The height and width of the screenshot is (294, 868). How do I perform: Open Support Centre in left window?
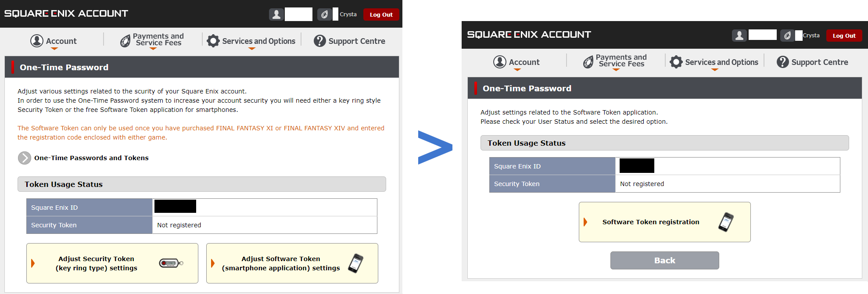tap(350, 41)
